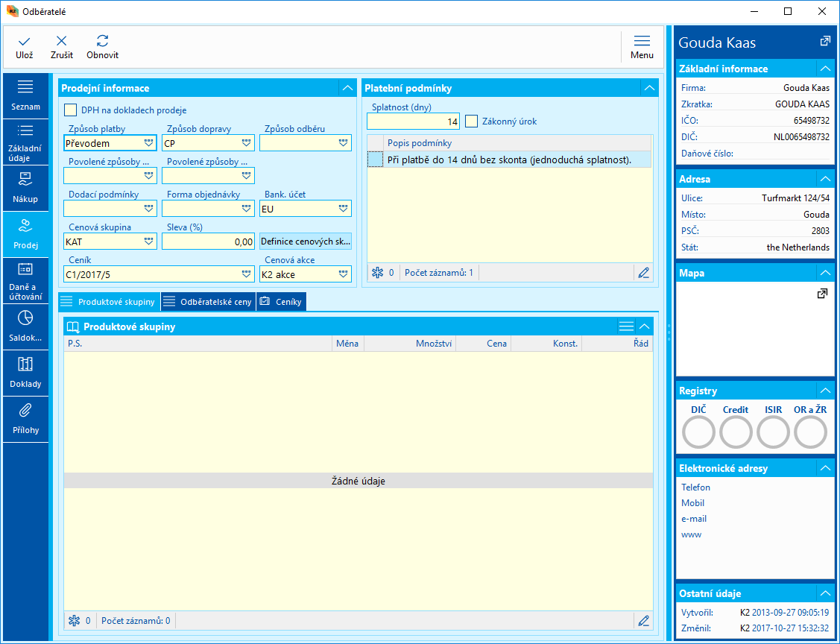Click the DIČ registry circle indicator
Viewport: 840px width, 644px height.
(x=698, y=432)
